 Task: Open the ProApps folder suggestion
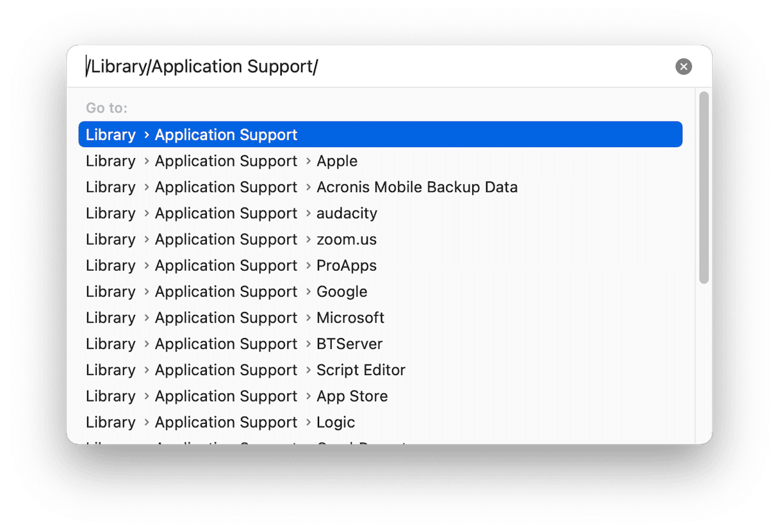coord(381,266)
